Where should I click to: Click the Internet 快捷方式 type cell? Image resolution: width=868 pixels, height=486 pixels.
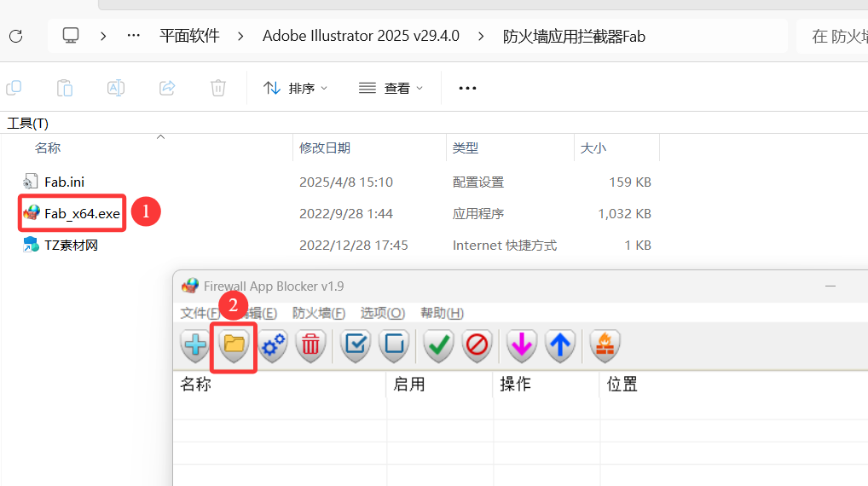tap(504, 246)
